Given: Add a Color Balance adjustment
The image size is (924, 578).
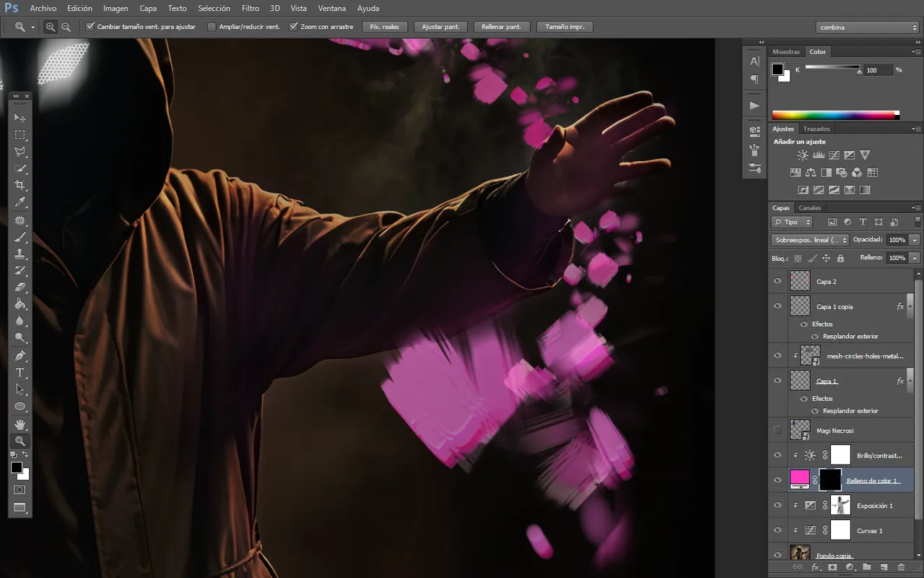Looking at the screenshot, I should 811,173.
